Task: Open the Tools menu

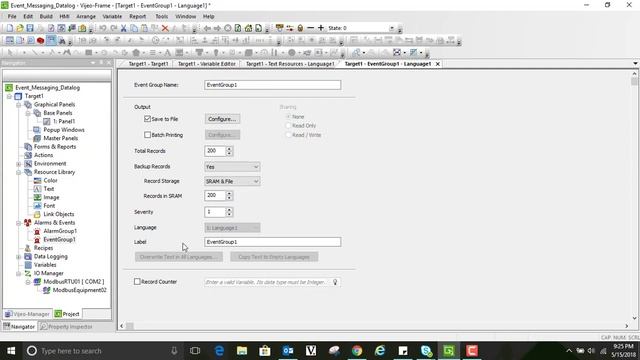Action: (x=161, y=16)
